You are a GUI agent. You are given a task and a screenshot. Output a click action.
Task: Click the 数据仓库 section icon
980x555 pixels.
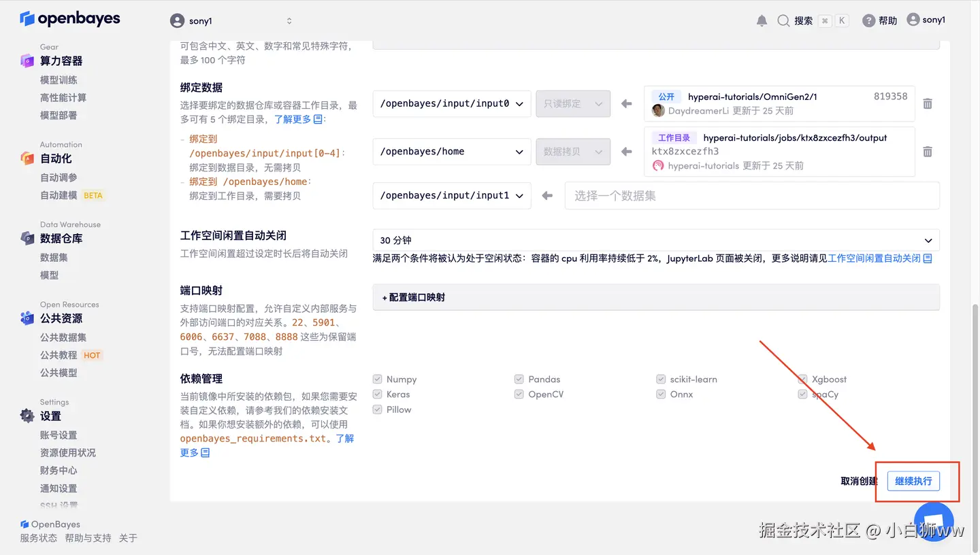(27, 239)
